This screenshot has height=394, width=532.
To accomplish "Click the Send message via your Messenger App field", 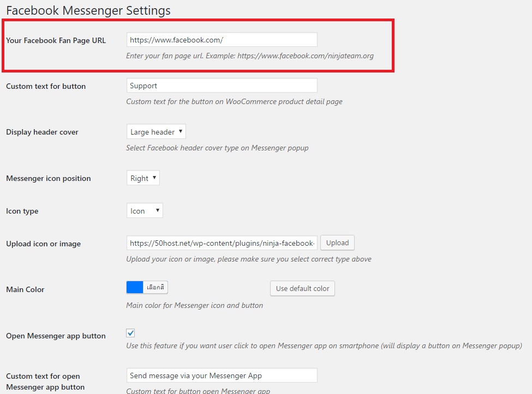I will pyautogui.click(x=222, y=375).
